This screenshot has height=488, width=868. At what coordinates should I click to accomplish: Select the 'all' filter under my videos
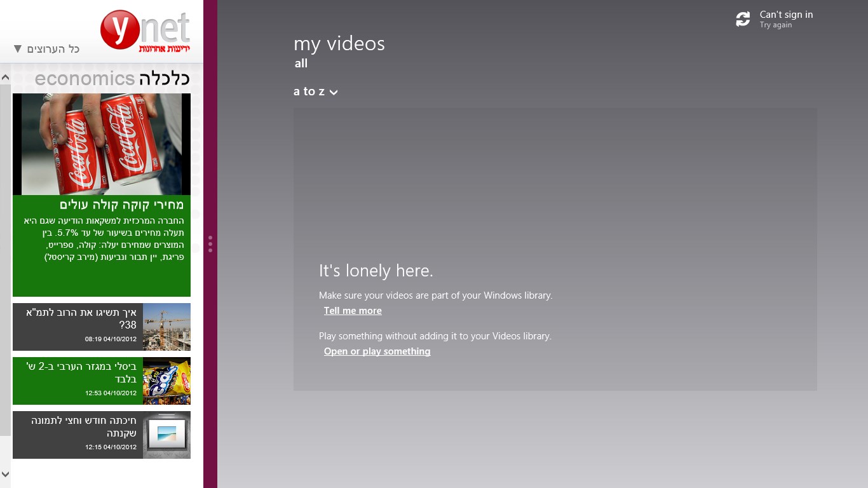[301, 64]
